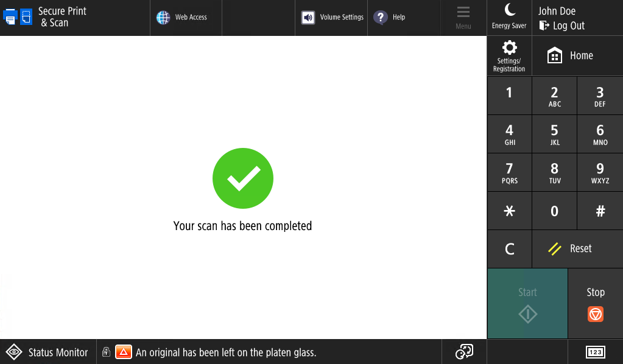Tap the Start key
Image resolution: width=623 pixels, height=364 pixels.
pos(527,303)
